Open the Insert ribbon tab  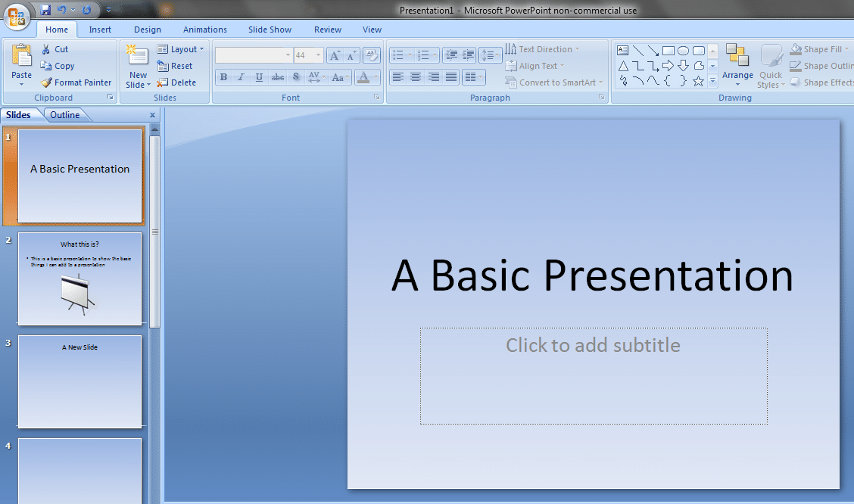100,30
